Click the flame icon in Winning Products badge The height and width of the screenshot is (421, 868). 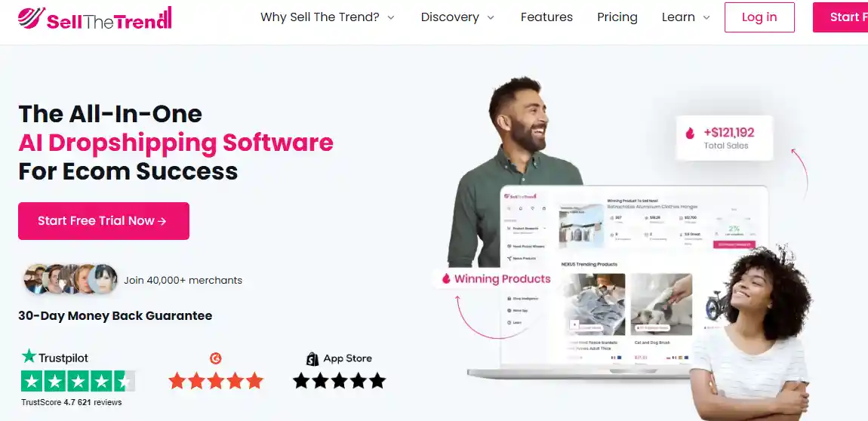446,279
